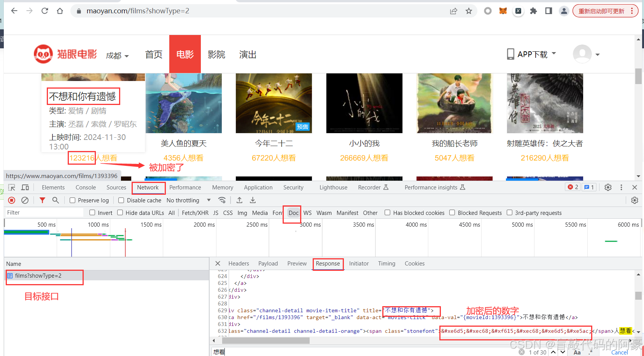Filter requests by Doc type

click(294, 213)
